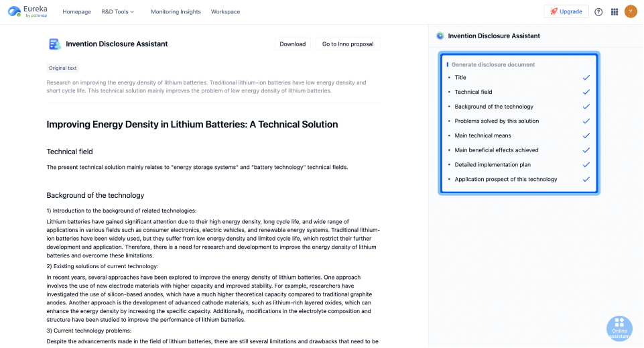644x348 pixels.
Task: Select Detailed implementation plan outline item
Action: [x=493, y=165]
